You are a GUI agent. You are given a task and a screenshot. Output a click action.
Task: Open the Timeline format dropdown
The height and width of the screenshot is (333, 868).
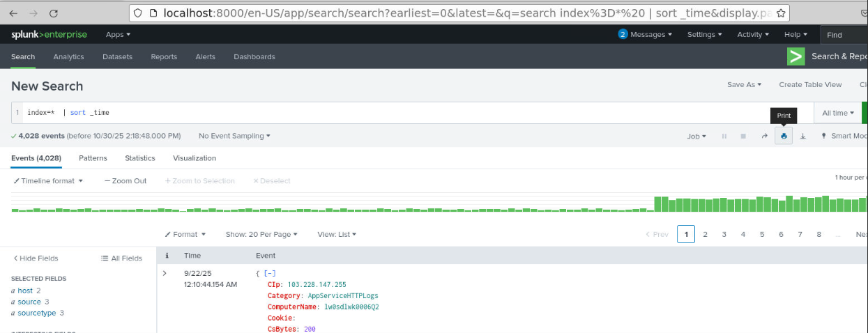(x=48, y=181)
